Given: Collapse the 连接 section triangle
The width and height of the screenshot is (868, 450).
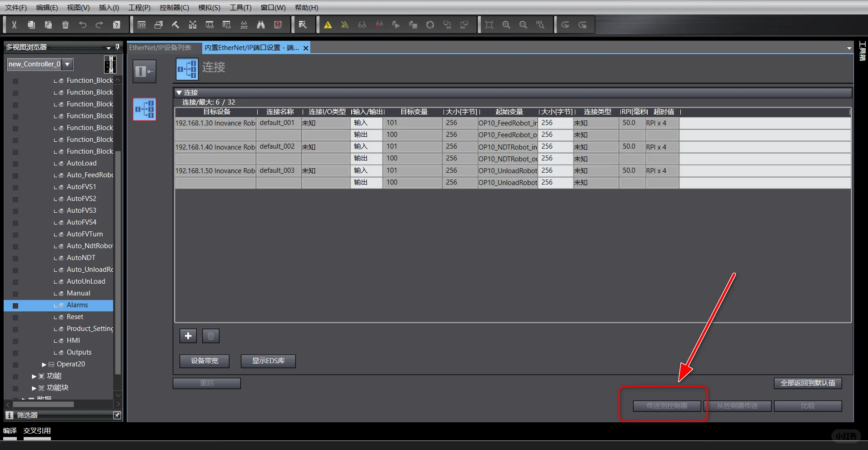Looking at the screenshot, I should point(179,93).
